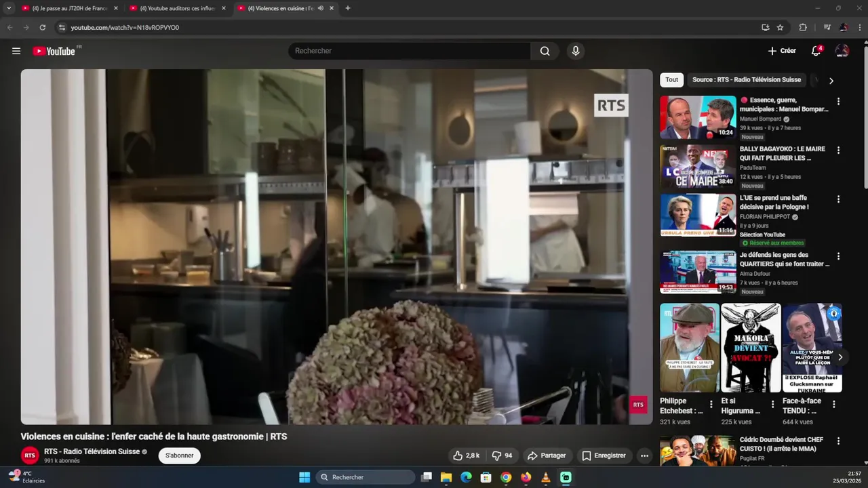This screenshot has height=488, width=868.
Task: Install or cast with address bar screen icon
Action: click(x=766, y=28)
